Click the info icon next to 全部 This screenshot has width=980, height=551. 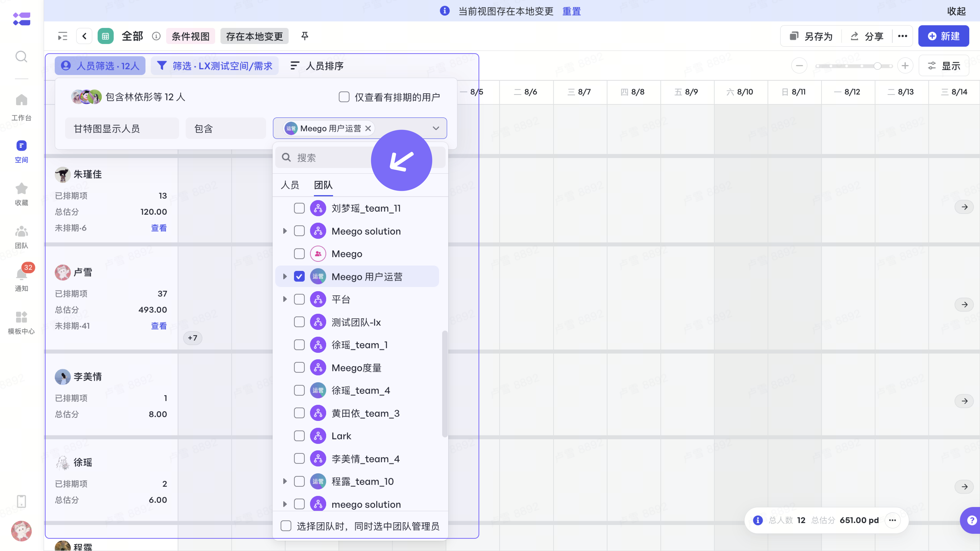[x=156, y=36]
